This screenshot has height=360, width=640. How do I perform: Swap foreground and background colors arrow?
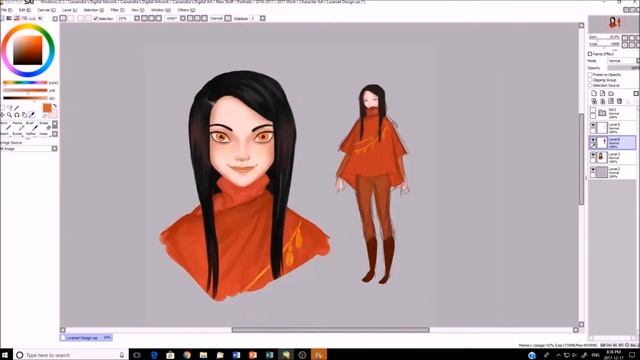pos(55,106)
